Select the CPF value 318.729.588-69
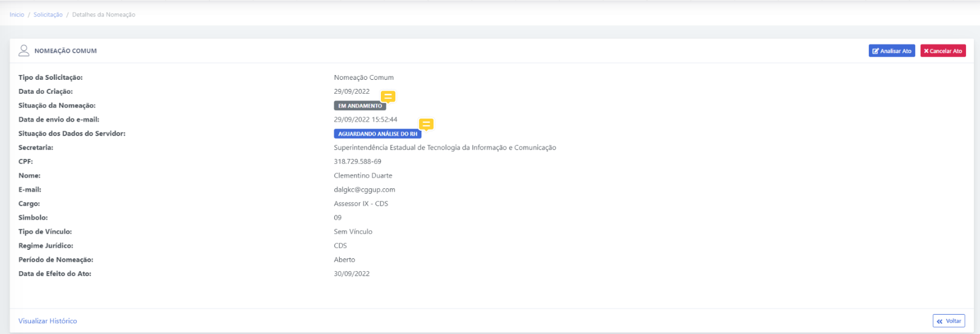The height and width of the screenshot is (334, 980). [357, 162]
